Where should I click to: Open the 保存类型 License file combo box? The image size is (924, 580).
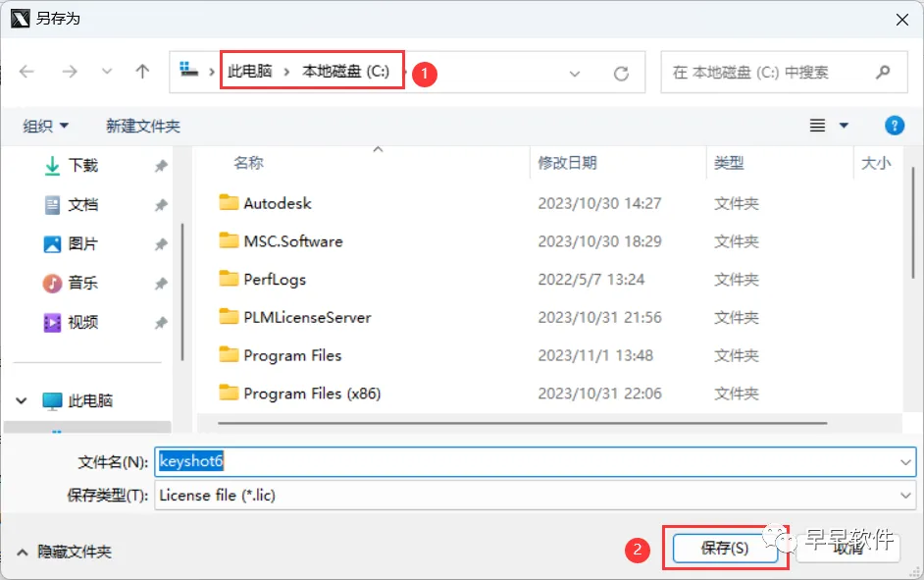535,496
